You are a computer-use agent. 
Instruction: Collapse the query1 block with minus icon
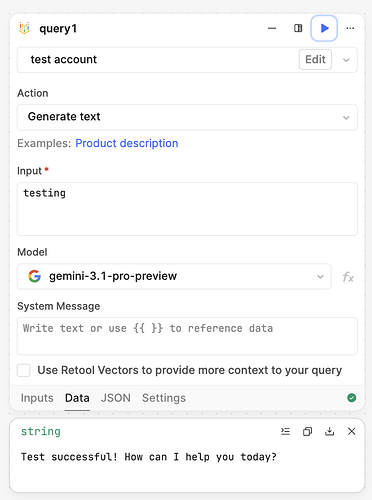[272, 28]
